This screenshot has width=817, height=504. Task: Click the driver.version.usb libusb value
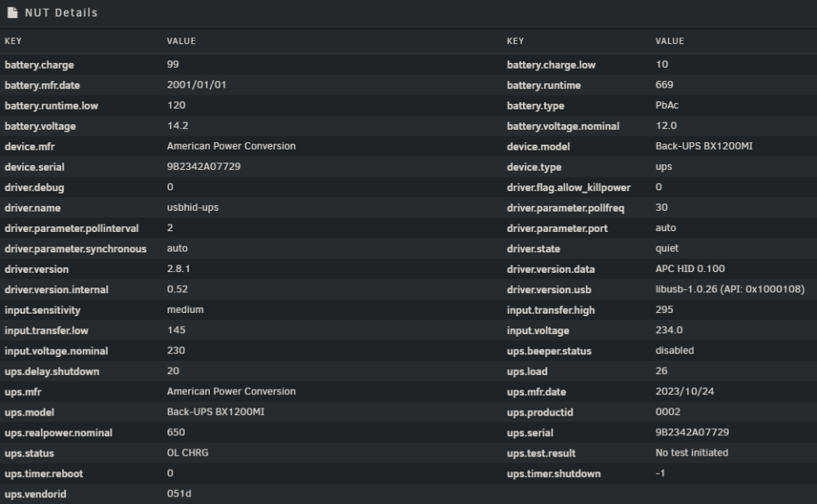730,288
